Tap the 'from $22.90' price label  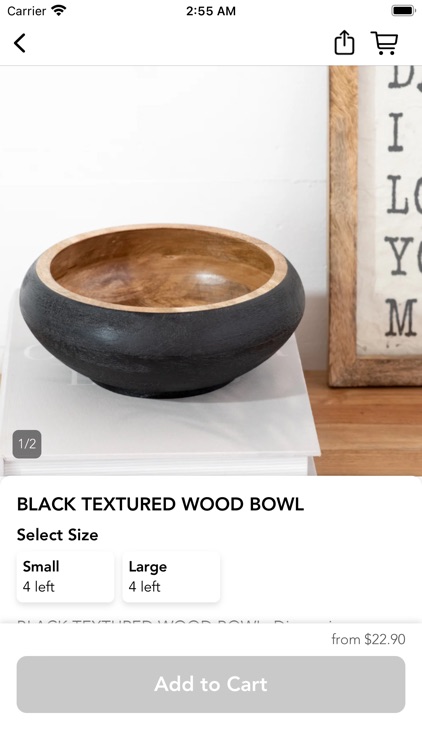click(368, 639)
